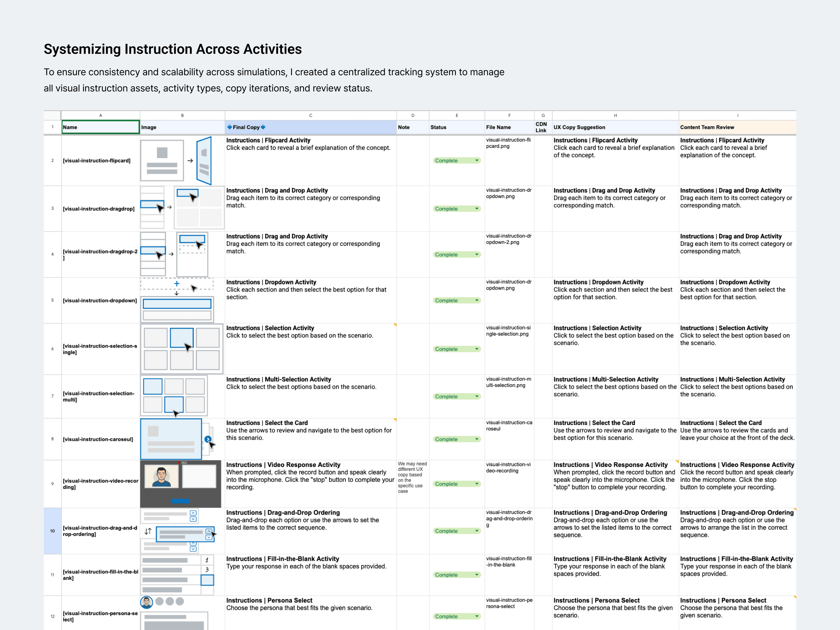Viewport: 840px width, 630px height.
Task: Select column C header
Action: coord(310,116)
